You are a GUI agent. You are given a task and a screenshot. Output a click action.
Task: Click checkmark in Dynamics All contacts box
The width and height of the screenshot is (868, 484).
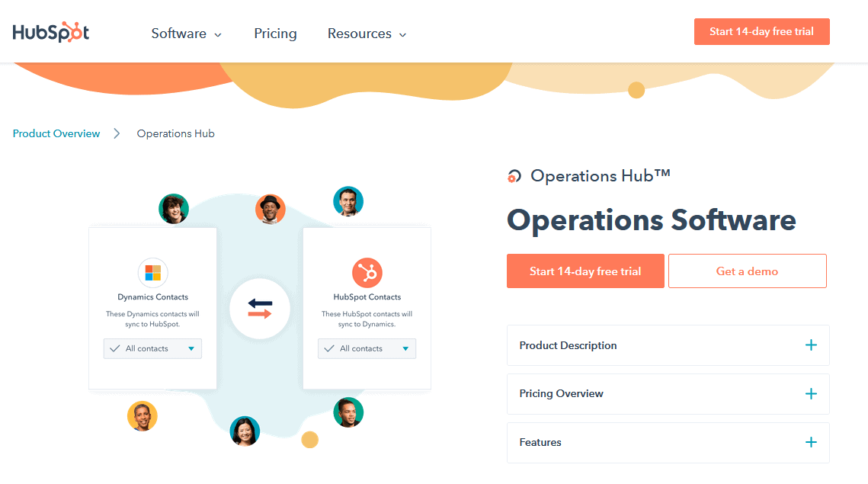(114, 348)
